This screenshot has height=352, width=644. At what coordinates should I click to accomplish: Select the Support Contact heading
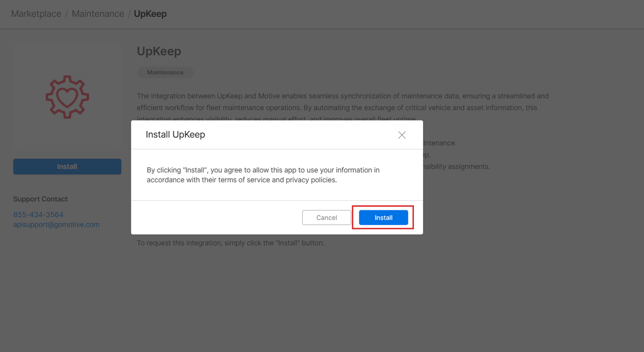point(40,199)
